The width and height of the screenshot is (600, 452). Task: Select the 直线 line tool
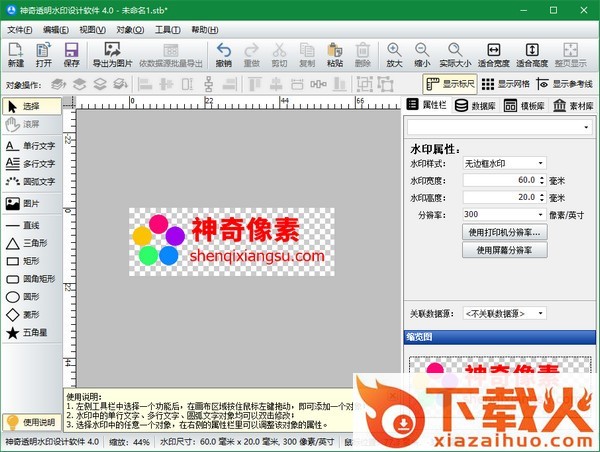31,225
